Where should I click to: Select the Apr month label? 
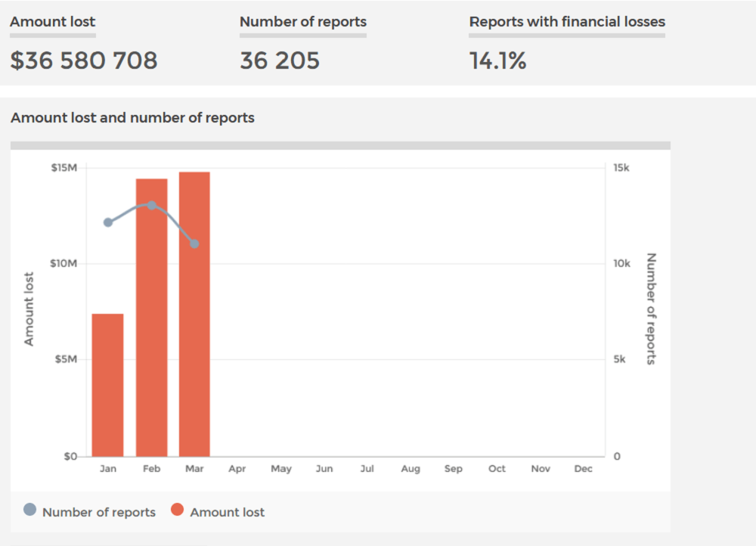237,469
